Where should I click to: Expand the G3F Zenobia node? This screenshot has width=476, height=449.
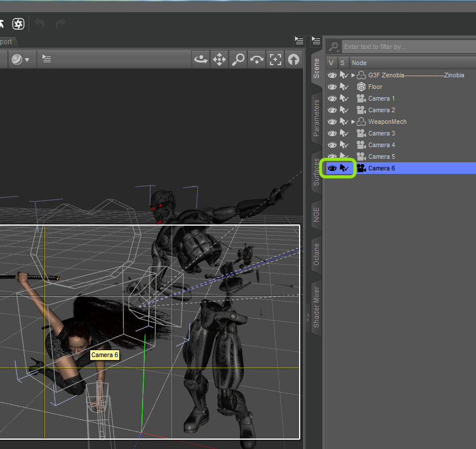pos(353,75)
